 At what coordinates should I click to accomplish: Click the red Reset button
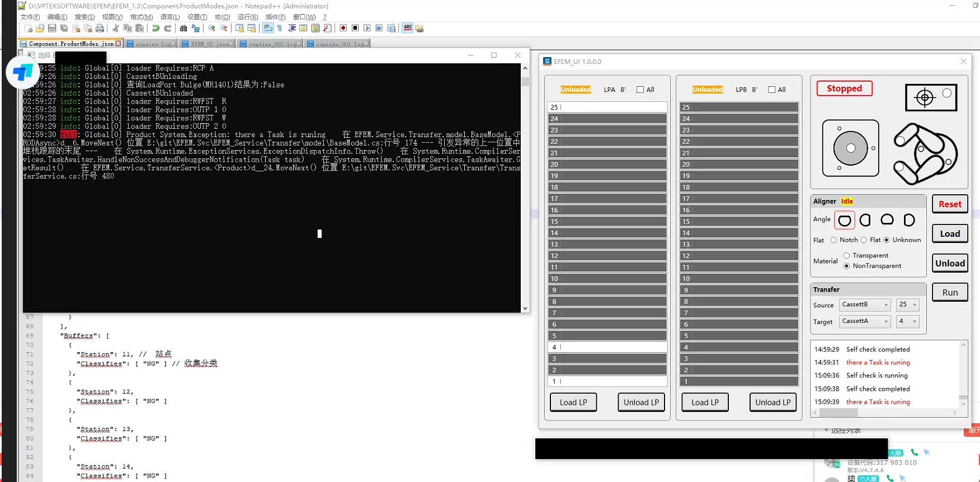950,204
